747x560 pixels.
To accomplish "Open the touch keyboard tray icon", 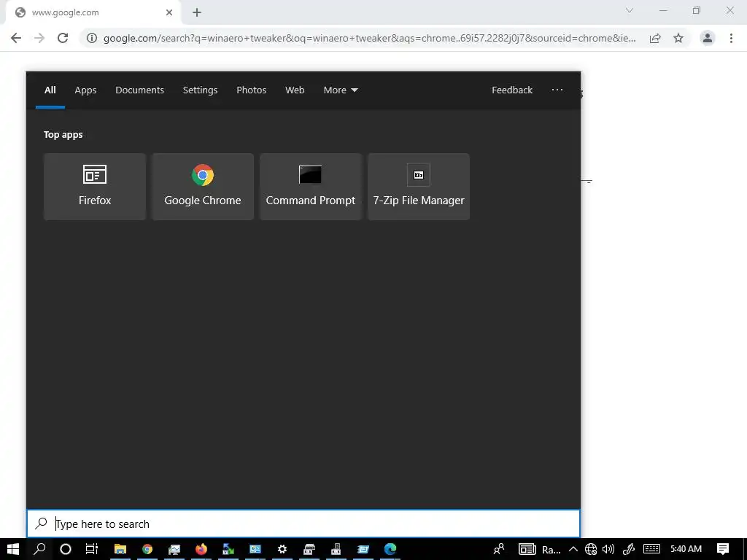I will pos(651,549).
